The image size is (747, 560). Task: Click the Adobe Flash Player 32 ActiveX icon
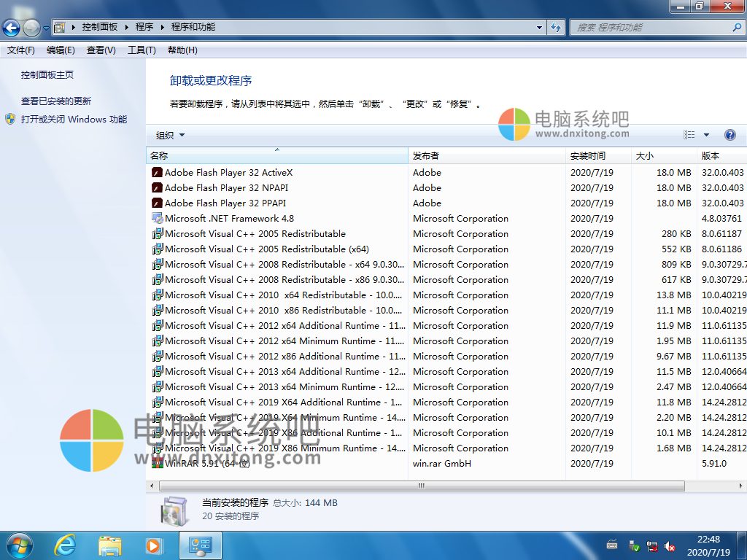pyautogui.click(x=157, y=173)
